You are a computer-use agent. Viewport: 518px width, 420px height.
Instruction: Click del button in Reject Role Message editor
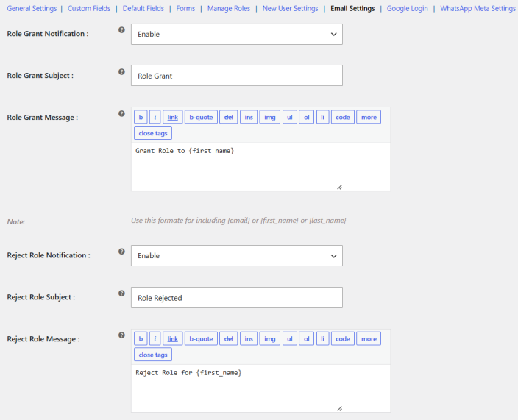click(x=229, y=338)
